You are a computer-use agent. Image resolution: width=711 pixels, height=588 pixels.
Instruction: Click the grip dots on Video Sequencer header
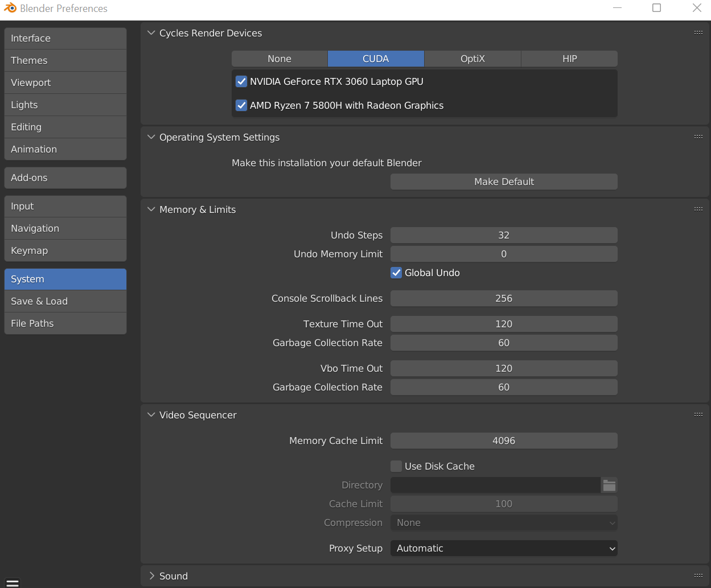tap(698, 414)
